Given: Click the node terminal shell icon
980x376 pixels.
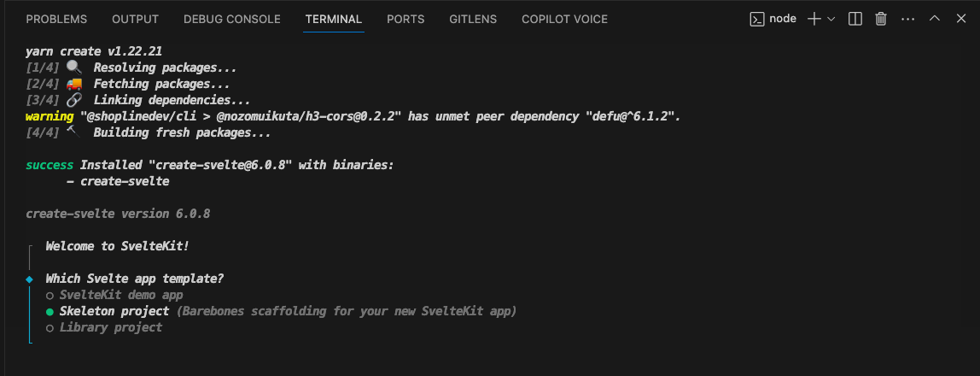Looking at the screenshot, I should (x=757, y=19).
